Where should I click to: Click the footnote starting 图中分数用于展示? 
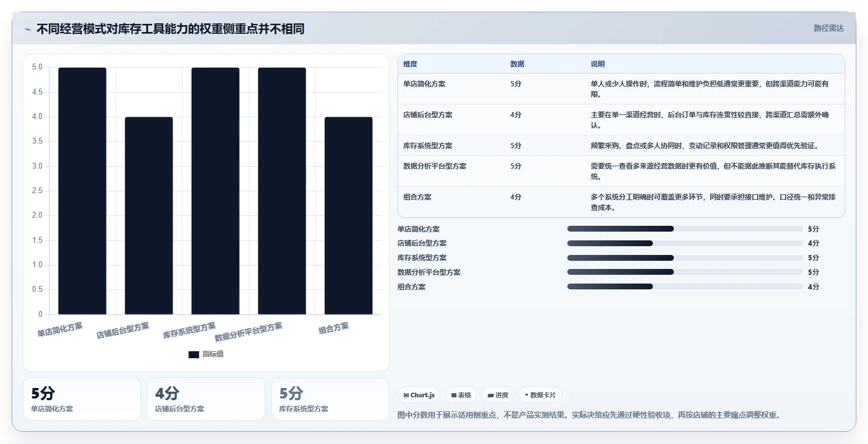coord(589,415)
